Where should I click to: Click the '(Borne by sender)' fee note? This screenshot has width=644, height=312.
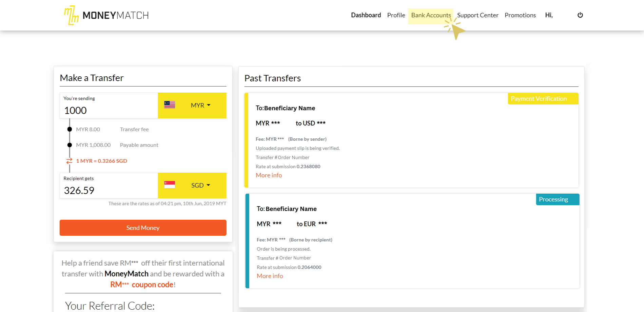[307, 139]
